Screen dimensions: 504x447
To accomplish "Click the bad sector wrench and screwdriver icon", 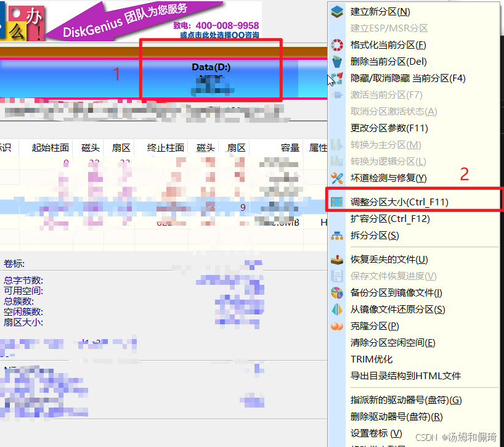I will point(337,178).
